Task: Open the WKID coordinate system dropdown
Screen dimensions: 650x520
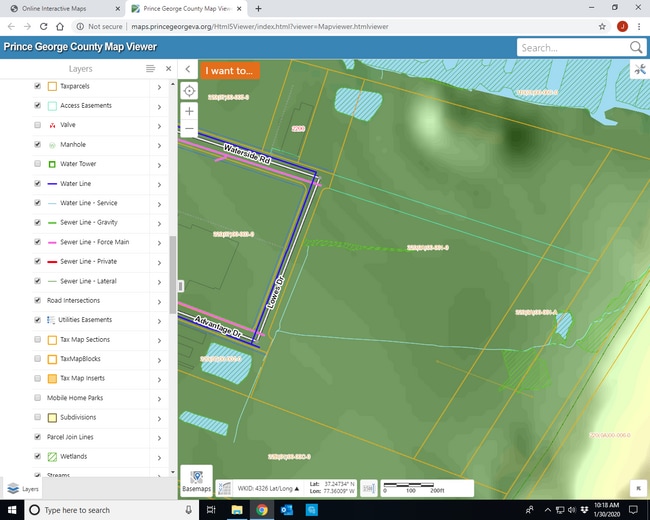Action: [268, 488]
